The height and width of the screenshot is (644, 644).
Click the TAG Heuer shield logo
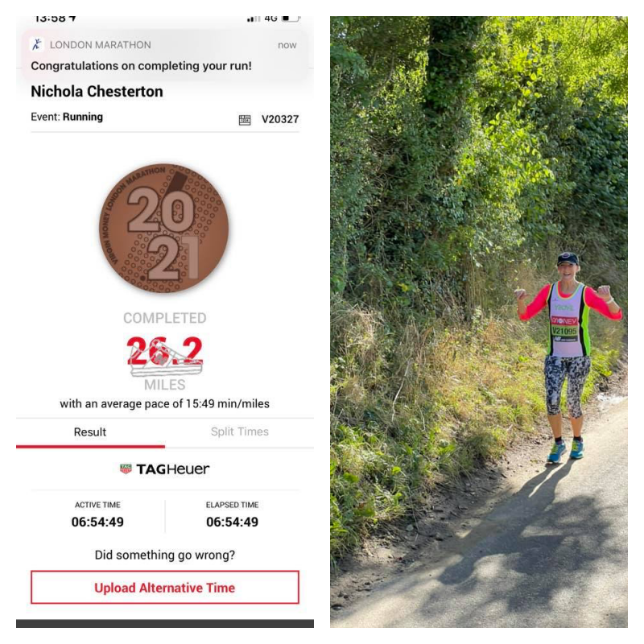pyautogui.click(x=126, y=469)
